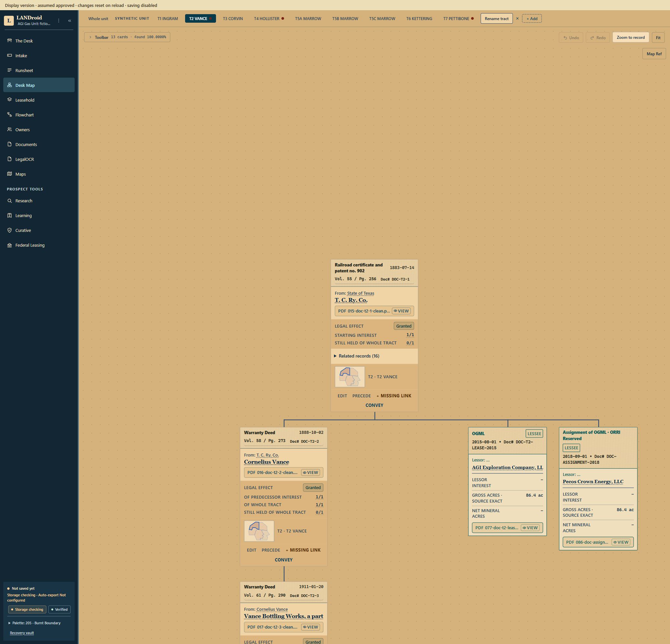Image resolution: width=670 pixels, height=644 pixels.
Task: Open LegalOCR tool
Action: coord(38,159)
